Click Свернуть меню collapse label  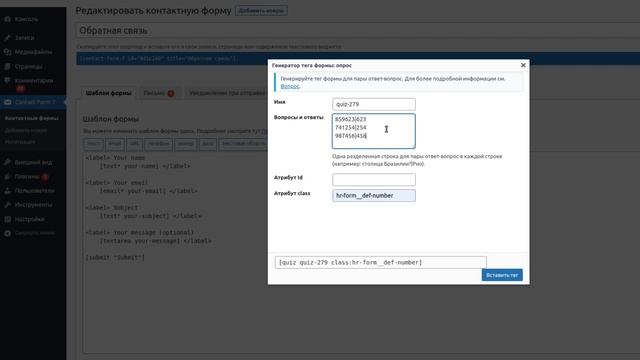tap(34, 233)
